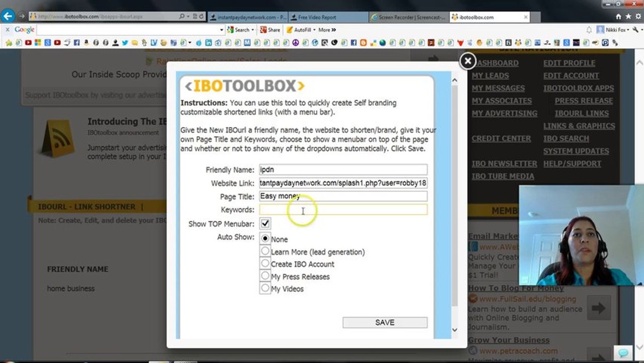Select My Videos radio option
Viewport: 644px width, 363px height.
265,288
